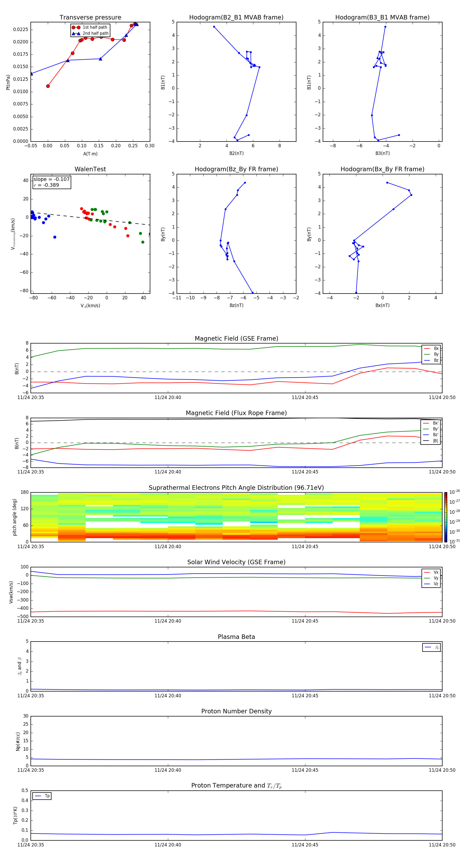The width and height of the screenshot is (473, 868).
Task: Click the 'A(T·m)' x-axis label
Action: [x=90, y=154]
